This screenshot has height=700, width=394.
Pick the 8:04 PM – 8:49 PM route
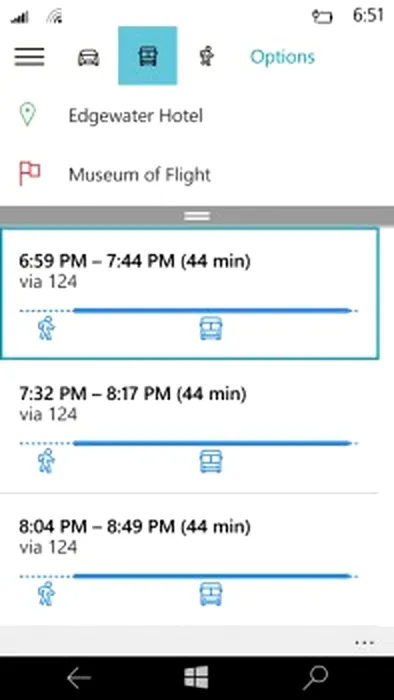coord(190,559)
